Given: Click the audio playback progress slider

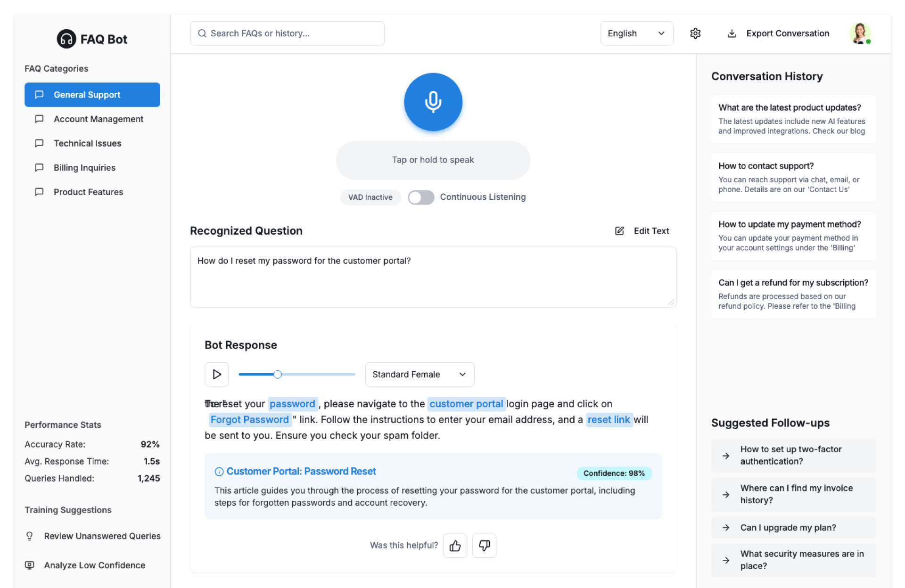Looking at the screenshot, I should pyautogui.click(x=296, y=374).
